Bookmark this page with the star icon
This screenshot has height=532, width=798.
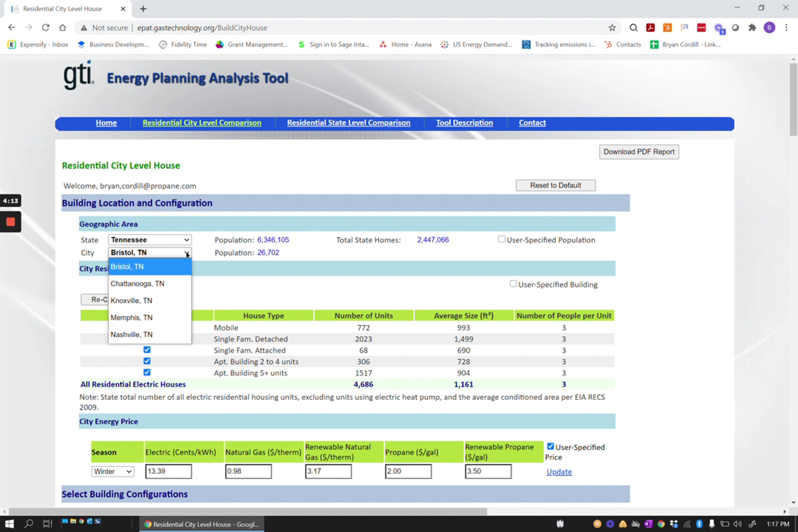click(612, 28)
